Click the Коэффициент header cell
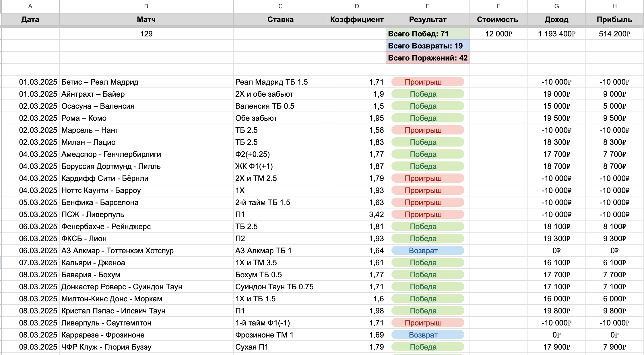 [x=356, y=19]
